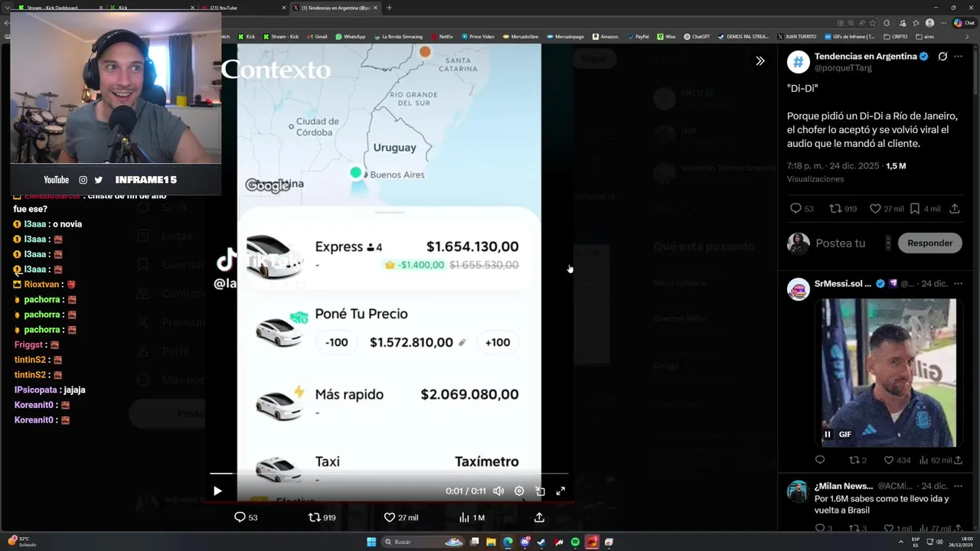Screen dimensions: 980x551
Task: Click the Responder button
Action: pyautogui.click(x=929, y=243)
